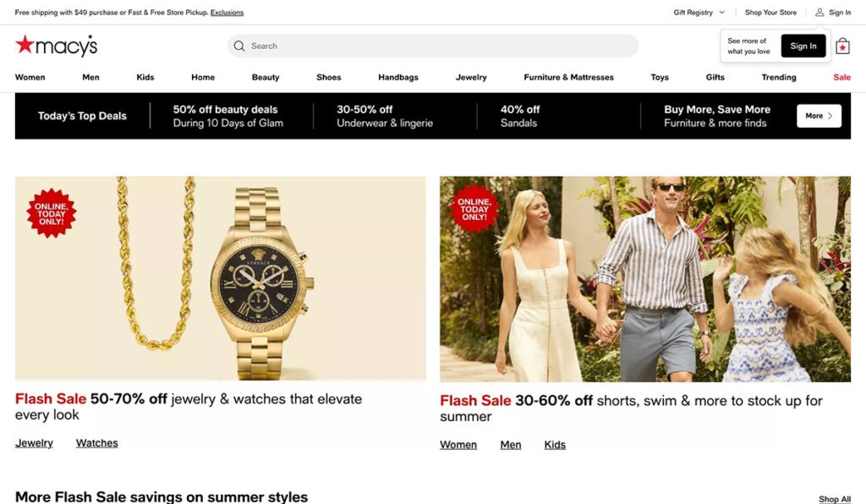The height and width of the screenshot is (504, 866).
Task: Open the Watches flash sale link
Action: (96, 442)
